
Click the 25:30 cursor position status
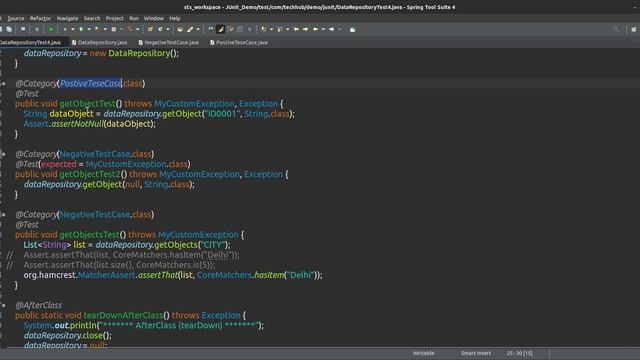click(x=519, y=353)
